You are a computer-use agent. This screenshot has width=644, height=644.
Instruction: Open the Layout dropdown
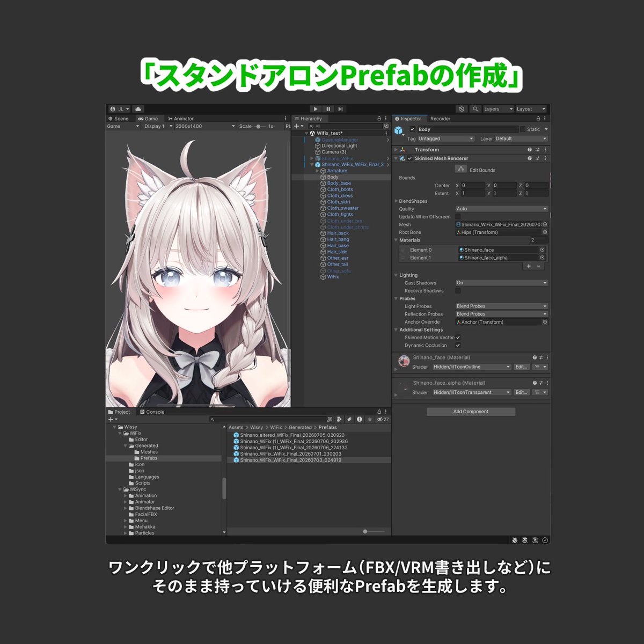531,109
